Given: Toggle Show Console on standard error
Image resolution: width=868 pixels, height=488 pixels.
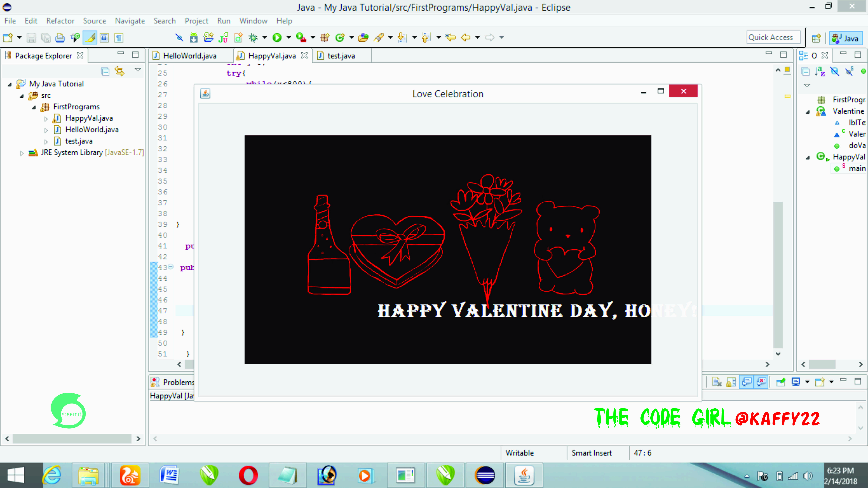Looking at the screenshot, I should 762,382.
